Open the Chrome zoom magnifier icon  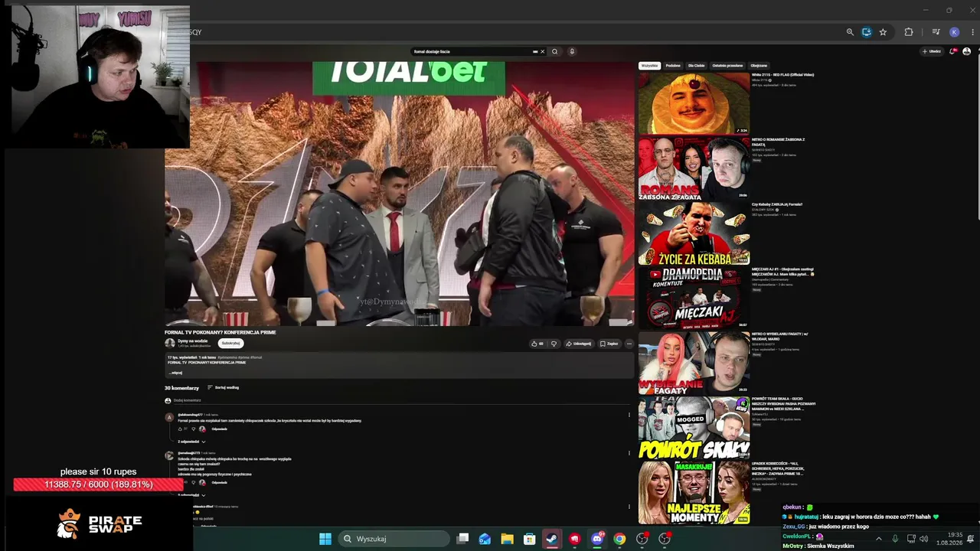pos(850,32)
